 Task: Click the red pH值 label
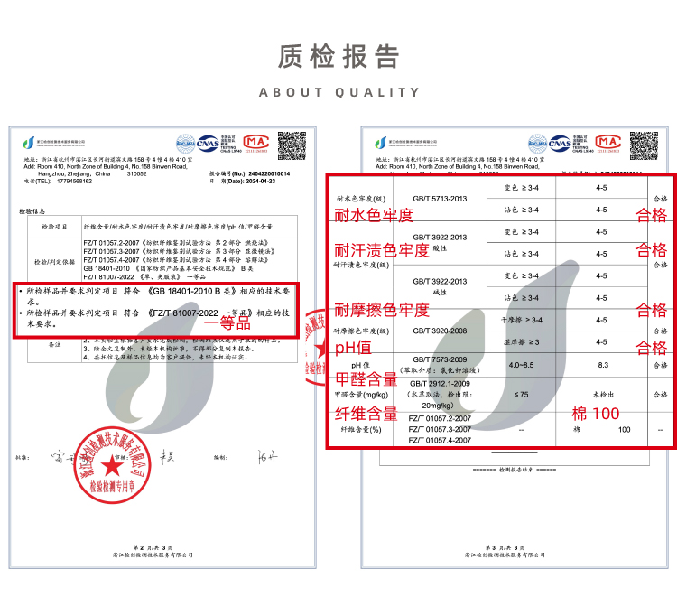[353, 348]
